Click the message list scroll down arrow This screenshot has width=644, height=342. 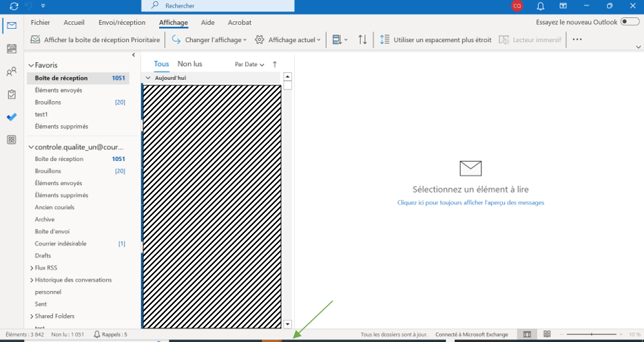[287, 324]
